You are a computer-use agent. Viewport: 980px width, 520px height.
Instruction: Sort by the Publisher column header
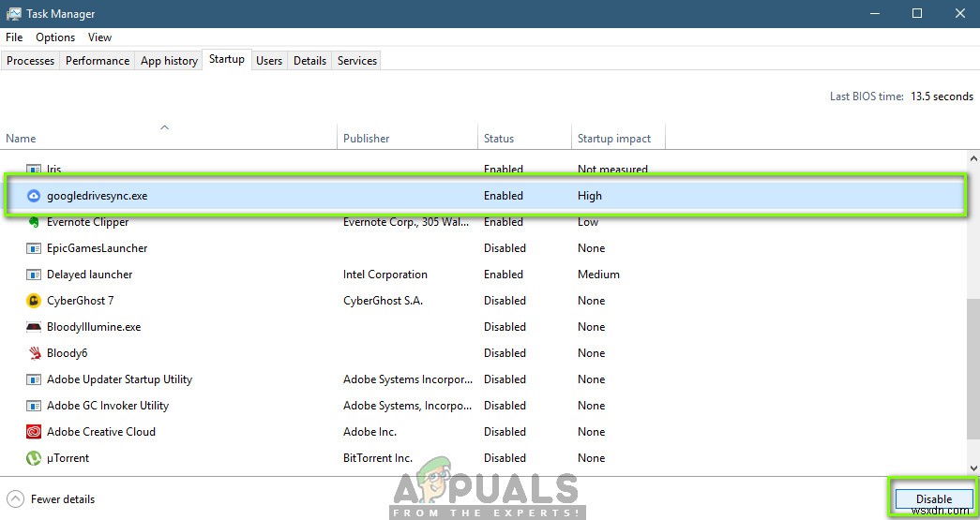pos(408,138)
